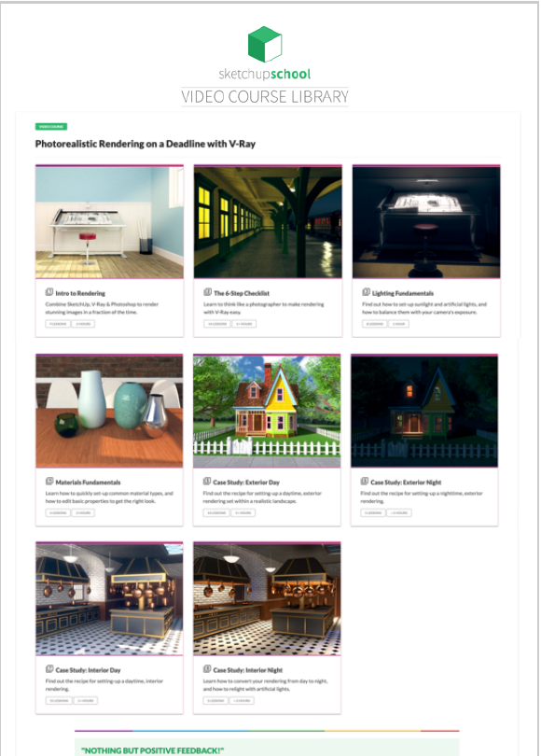Select the train station night thumbnail for 6-Step Checklist
This screenshot has height=756, width=541.
[268, 222]
